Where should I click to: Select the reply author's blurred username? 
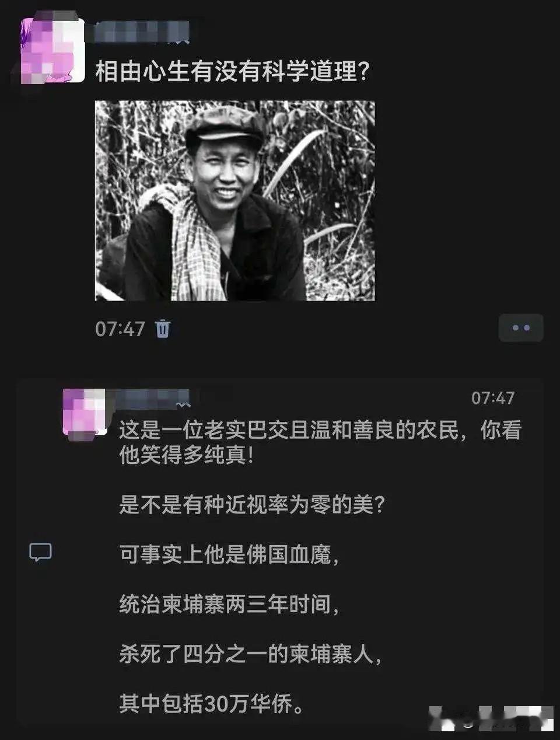[153, 397]
